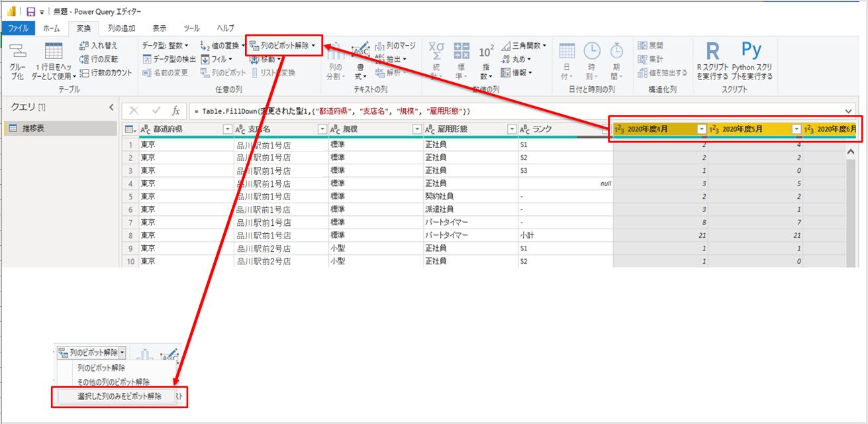The width and height of the screenshot is (868, 424).
Task: Choose 選択した列のみをピボット解除 menu entry
Action: (119, 396)
